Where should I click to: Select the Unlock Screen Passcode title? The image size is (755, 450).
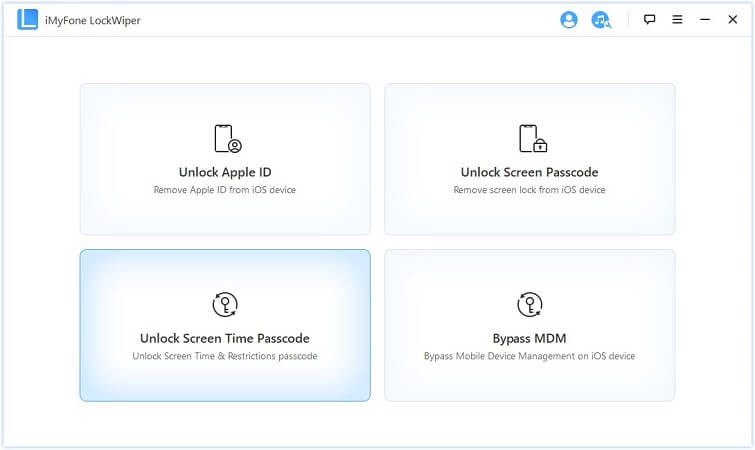(529, 172)
